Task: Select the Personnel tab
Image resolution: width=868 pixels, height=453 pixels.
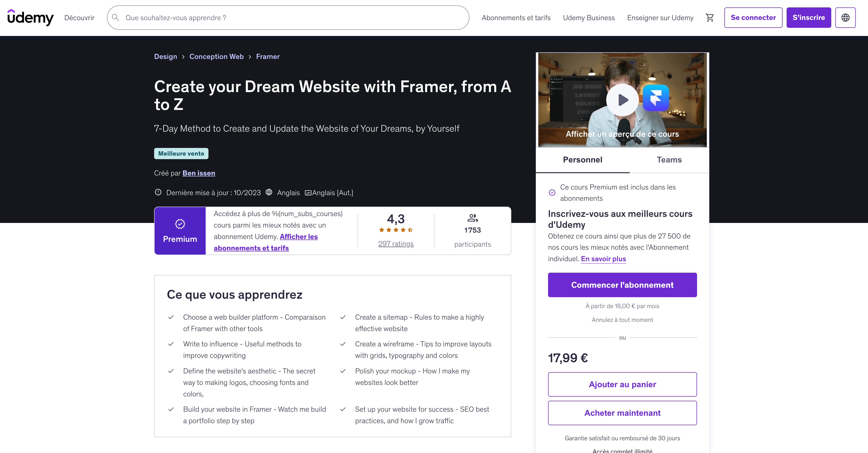Action: pyautogui.click(x=582, y=160)
